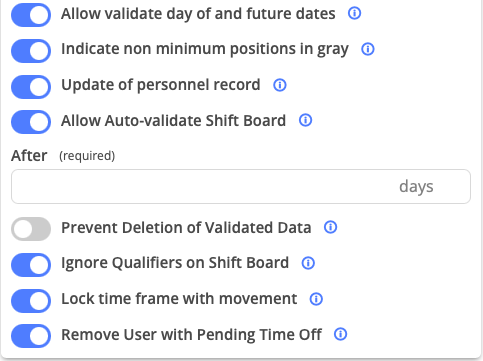This screenshot has height=361, width=483.
Task: Toggle Update of personnel record switch
Action: point(31,87)
